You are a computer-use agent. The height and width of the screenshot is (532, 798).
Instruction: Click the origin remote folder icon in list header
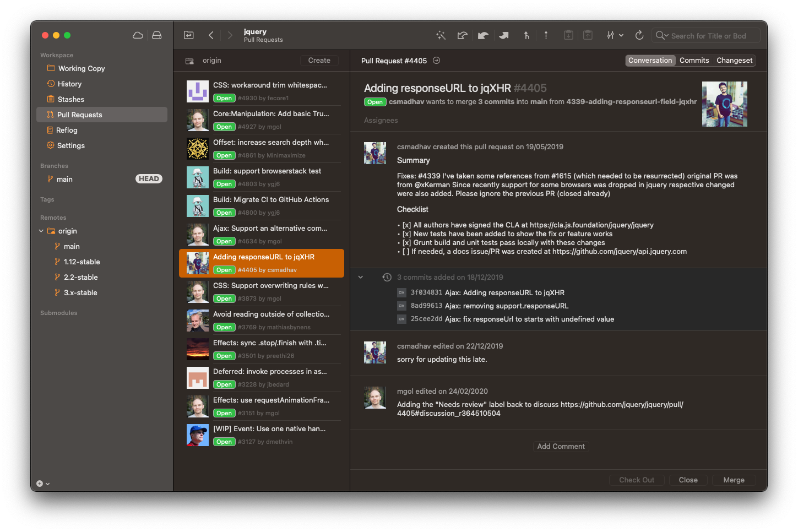[x=189, y=61]
